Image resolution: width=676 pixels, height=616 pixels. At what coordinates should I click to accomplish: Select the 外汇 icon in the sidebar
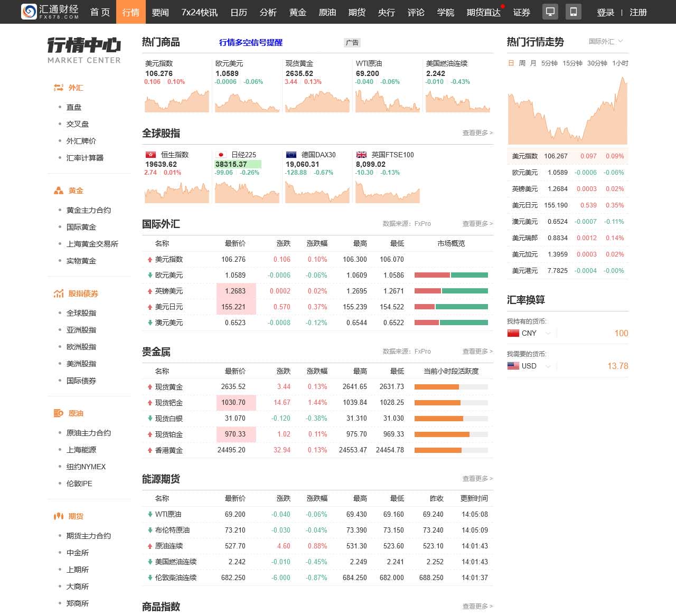(x=59, y=88)
